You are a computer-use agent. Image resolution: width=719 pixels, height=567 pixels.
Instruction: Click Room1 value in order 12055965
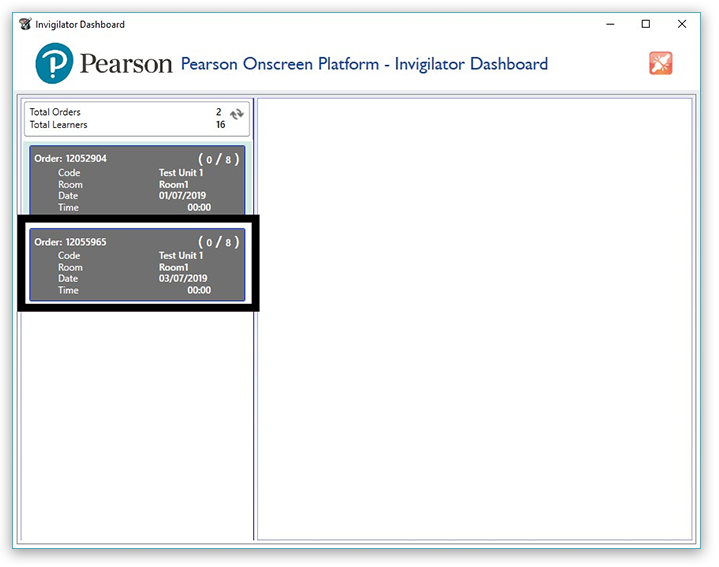click(x=173, y=268)
